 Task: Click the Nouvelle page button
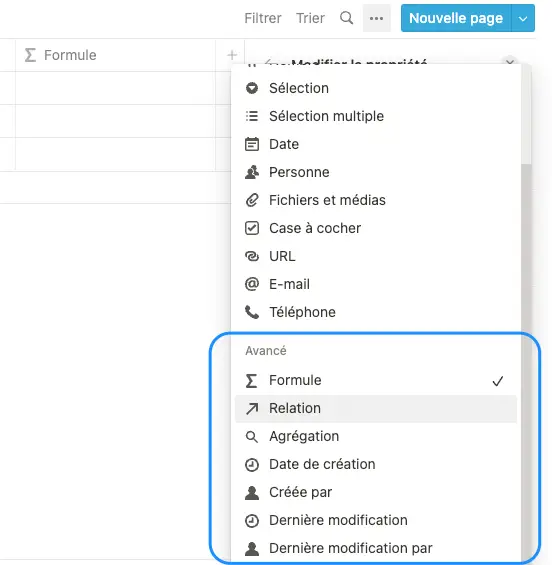pos(456,18)
